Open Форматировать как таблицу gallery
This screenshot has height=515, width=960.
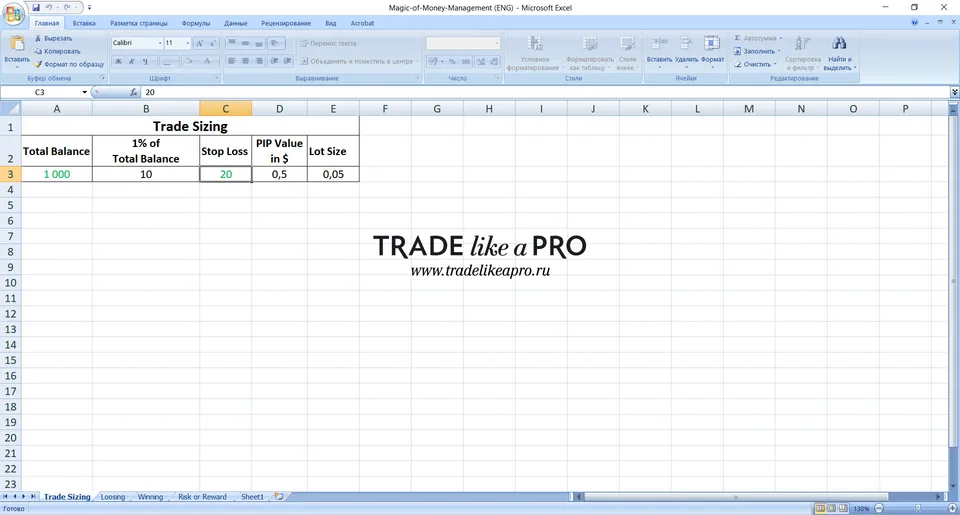click(590, 53)
